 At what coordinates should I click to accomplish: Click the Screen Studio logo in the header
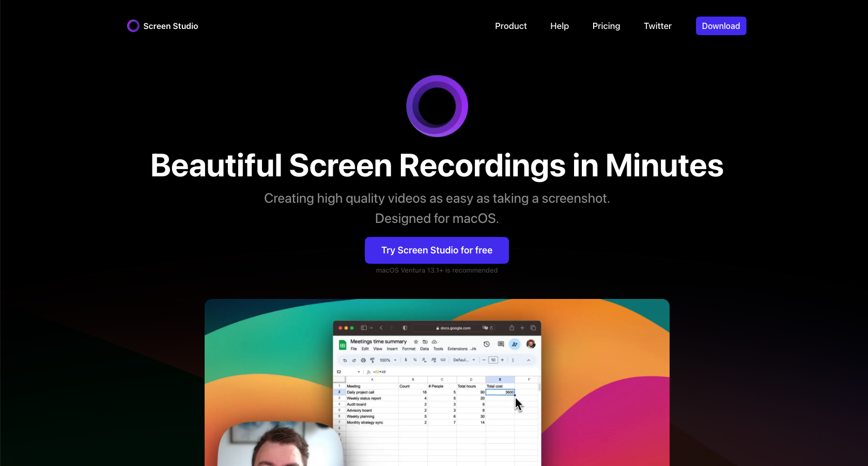162,26
